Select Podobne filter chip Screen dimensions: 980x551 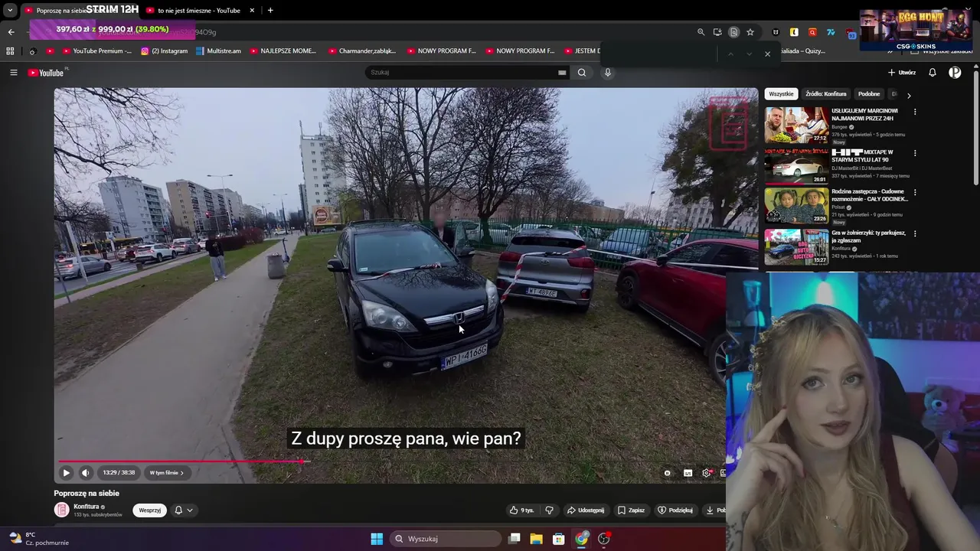coord(869,94)
